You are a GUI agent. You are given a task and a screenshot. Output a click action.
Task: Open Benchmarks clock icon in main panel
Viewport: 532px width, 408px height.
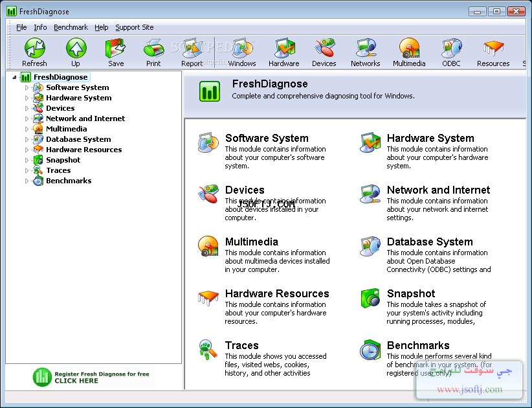370,350
